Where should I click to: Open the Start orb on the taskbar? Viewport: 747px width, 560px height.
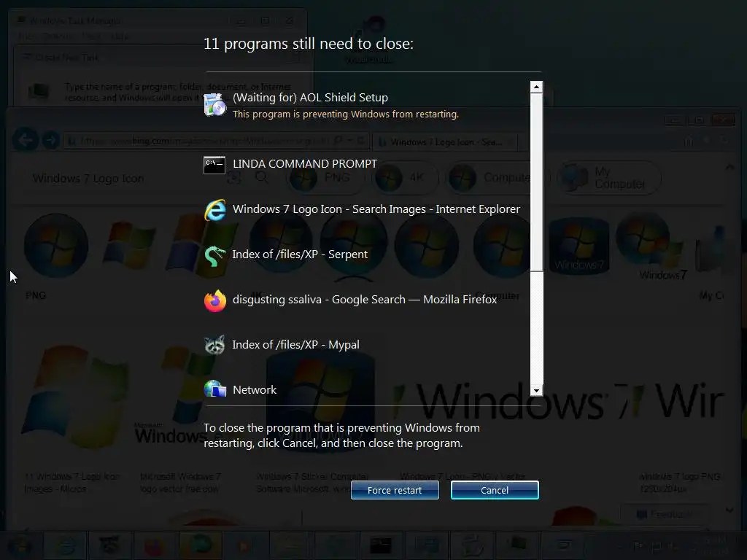21,545
